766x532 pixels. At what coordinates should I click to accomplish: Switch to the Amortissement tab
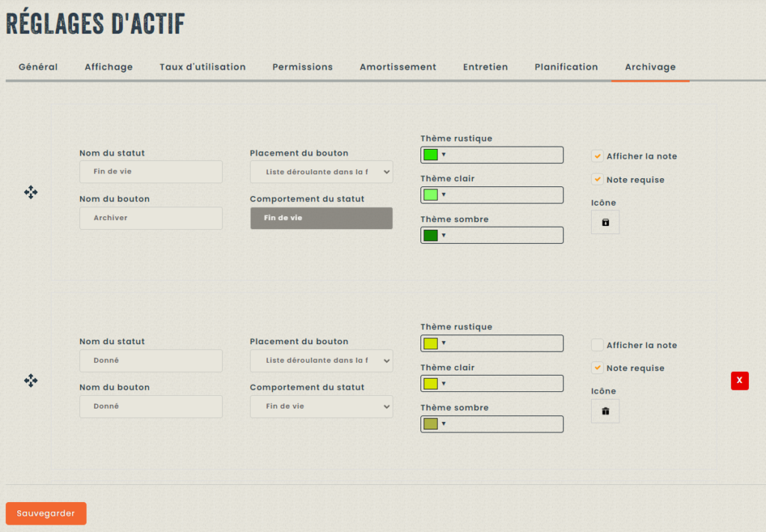click(x=397, y=67)
